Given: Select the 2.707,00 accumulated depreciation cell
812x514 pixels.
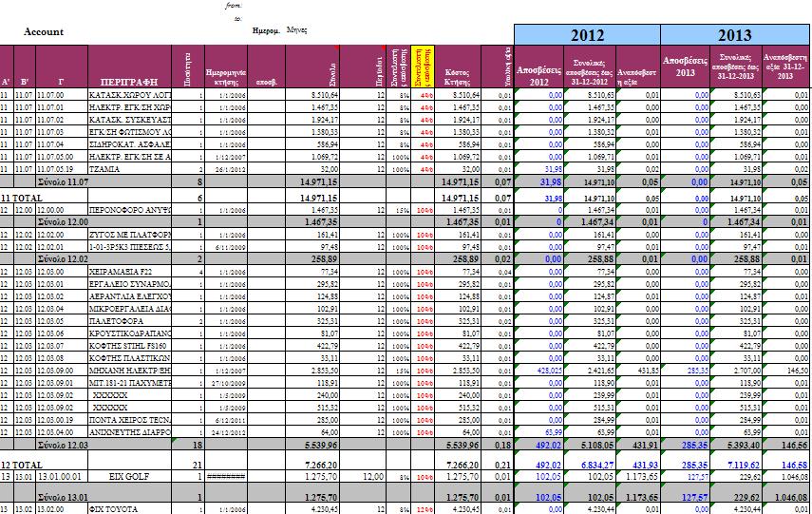Looking at the screenshot, I should click(x=736, y=371).
